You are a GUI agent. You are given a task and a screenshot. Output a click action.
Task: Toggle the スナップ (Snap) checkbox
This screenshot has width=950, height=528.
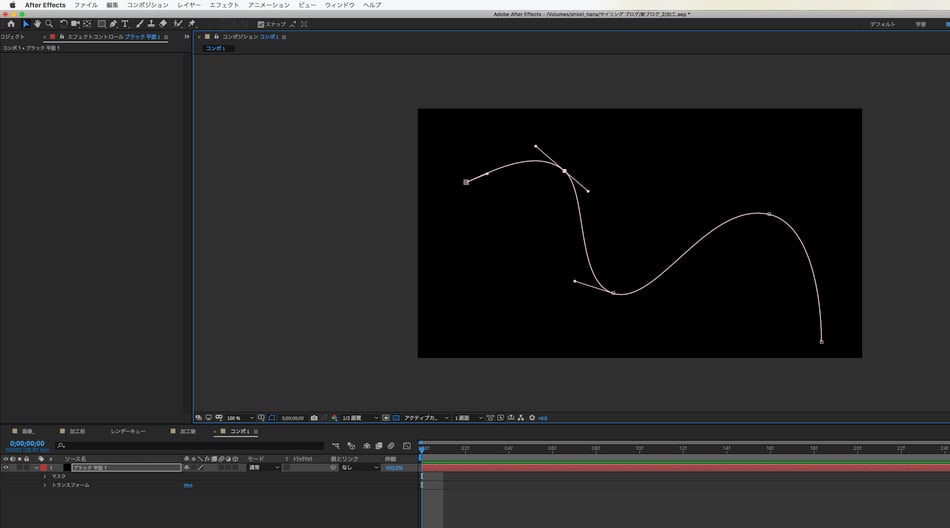click(x=261, y=24)
